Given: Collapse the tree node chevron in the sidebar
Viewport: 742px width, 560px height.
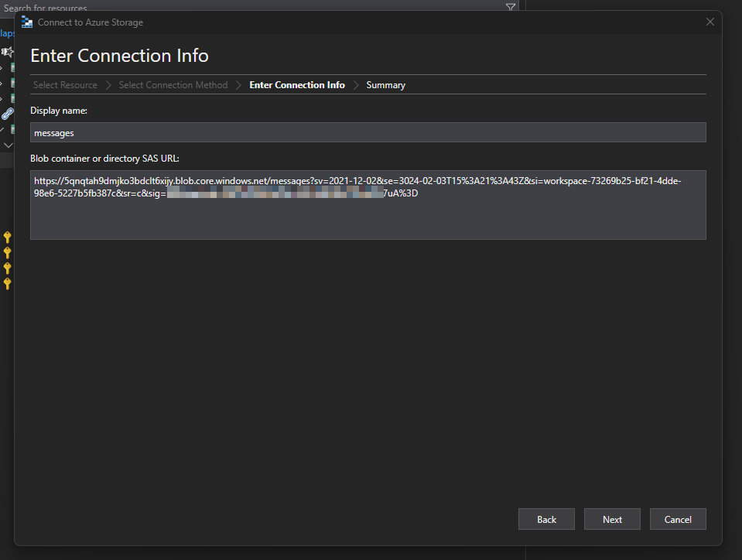Looking at the screenshot, I should [8, 145].
